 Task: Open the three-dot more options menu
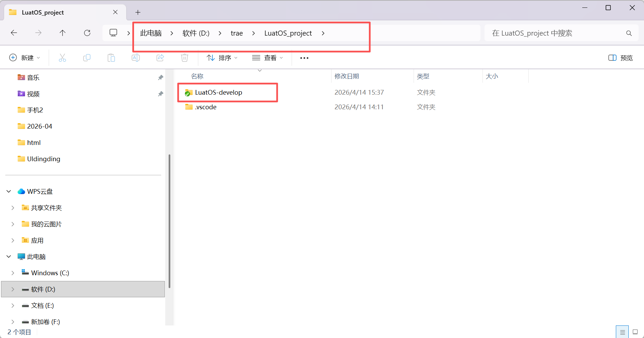pos(304,58)
